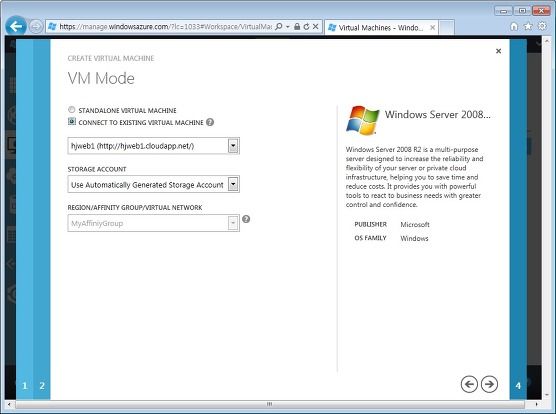
Task: Click the browser forward arrow button
Action: coord(35,27)
